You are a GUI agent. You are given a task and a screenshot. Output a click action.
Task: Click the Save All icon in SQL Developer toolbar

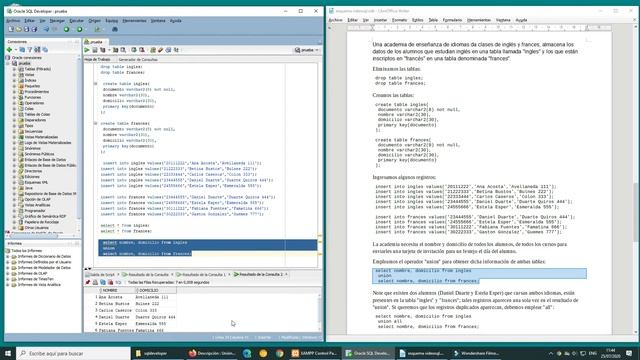coord(34,29)
